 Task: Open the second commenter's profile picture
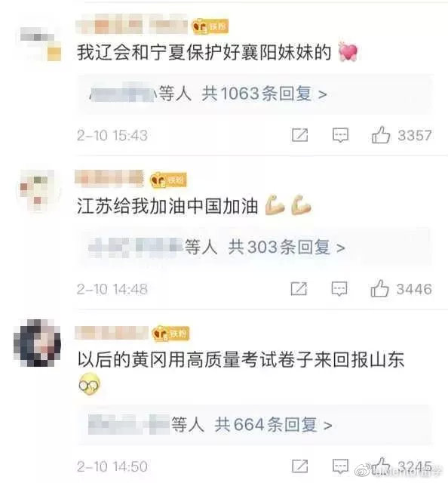[38, 191]
